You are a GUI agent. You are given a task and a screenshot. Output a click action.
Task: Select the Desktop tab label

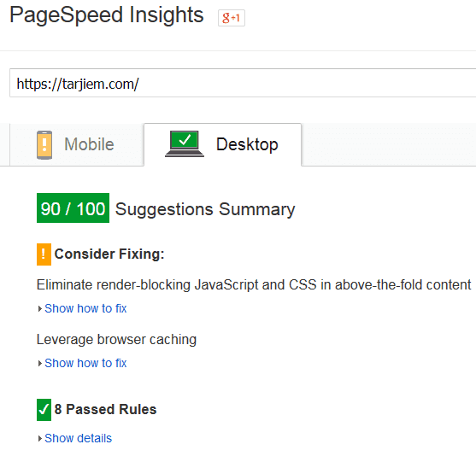247,144
